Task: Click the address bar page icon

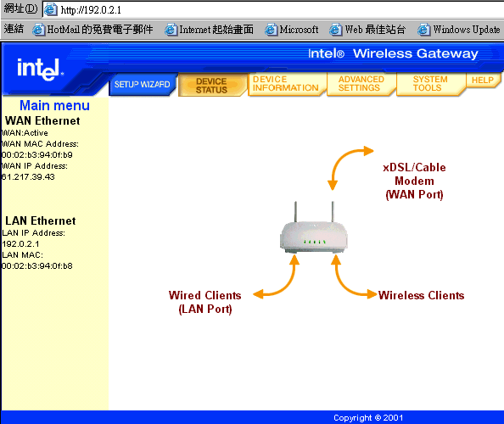Action: 51,9
